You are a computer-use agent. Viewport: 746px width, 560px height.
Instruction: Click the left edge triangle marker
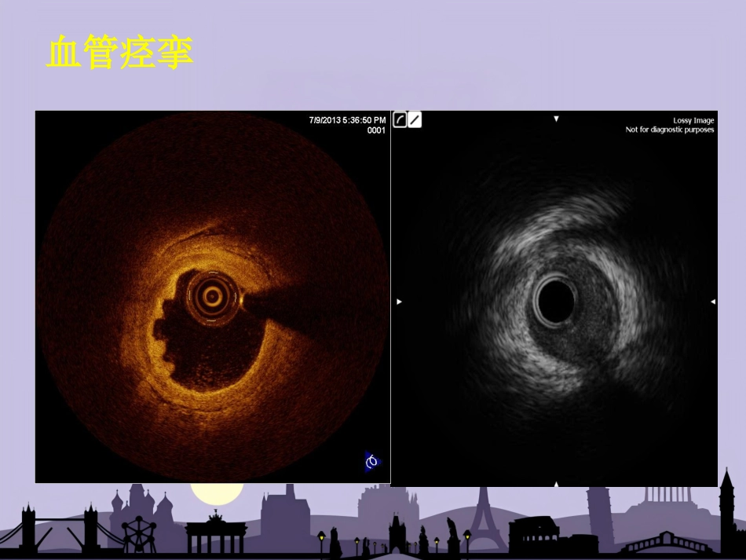[x=399, y=302]
